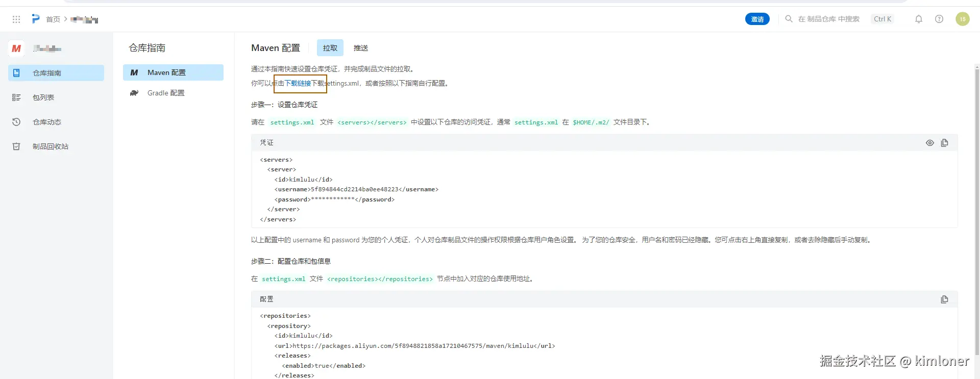Open 包列表 in the sidebar
The image size is (980, 379).
56,97
